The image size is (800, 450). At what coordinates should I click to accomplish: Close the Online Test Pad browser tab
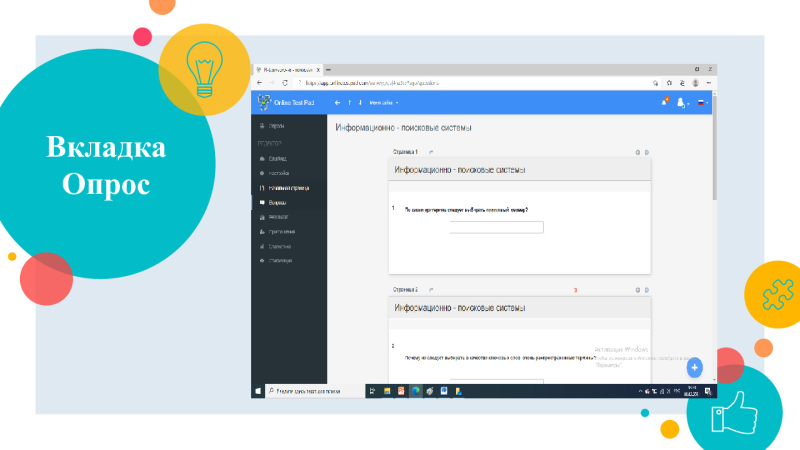click(x=318, y=70)
